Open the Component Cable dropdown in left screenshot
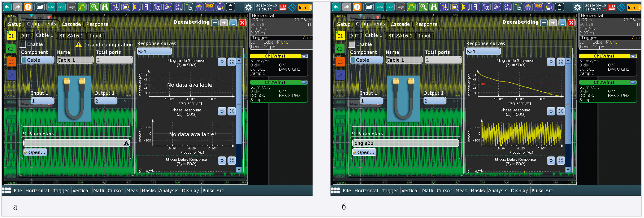 [x=37, y=60]
